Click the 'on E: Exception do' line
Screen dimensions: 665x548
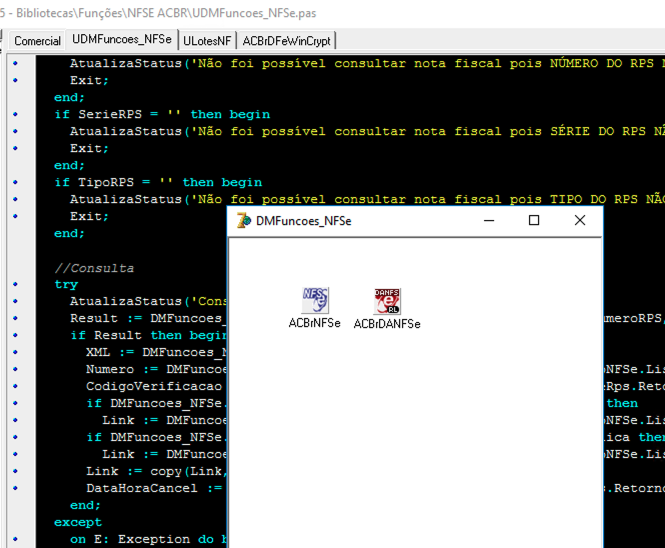point(148,539)
